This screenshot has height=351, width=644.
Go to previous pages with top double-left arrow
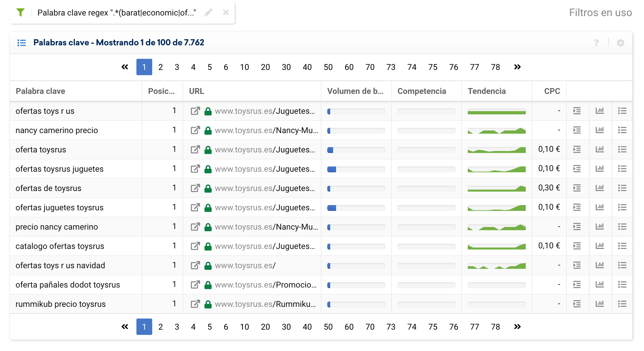pos(125,67)
